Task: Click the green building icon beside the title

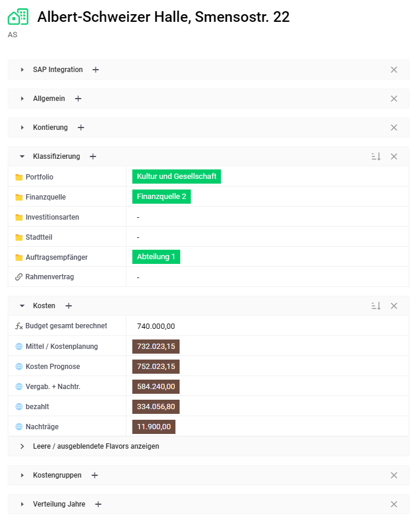Action: (18, 17)
